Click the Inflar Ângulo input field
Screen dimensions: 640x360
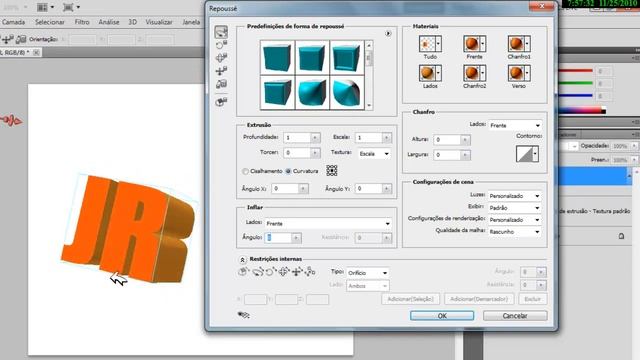279,238
